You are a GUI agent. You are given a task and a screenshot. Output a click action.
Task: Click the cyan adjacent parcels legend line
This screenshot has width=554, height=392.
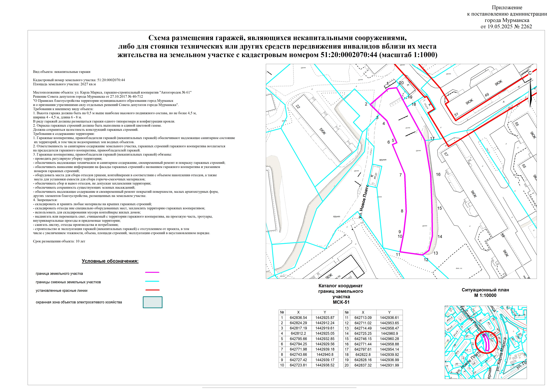(x=152, y=281)
